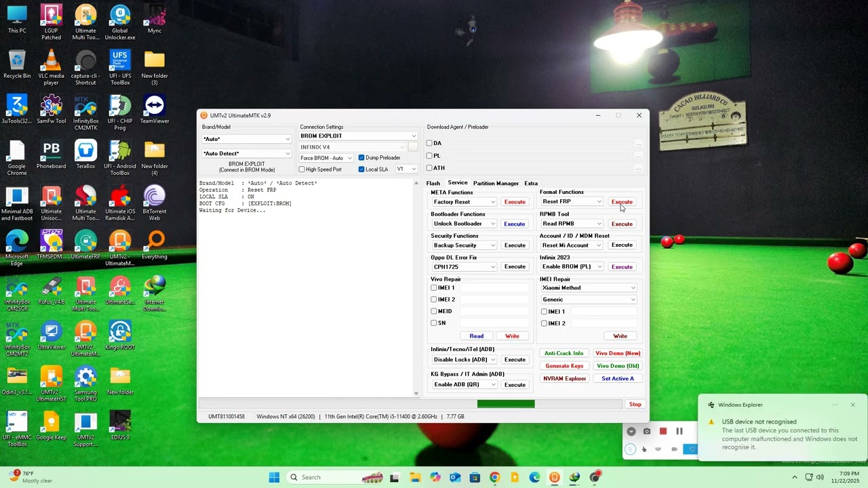Viewport: 868px width, 488px height.
Task: Open Kingo ROOT desktop icon
Action: pos(120,335)
